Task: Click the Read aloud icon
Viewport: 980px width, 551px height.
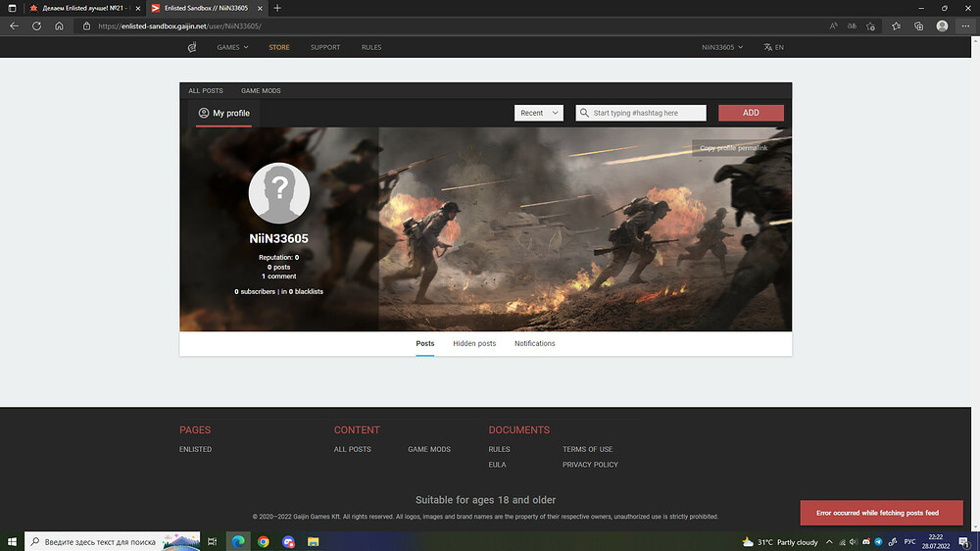Action: [833, 26]
